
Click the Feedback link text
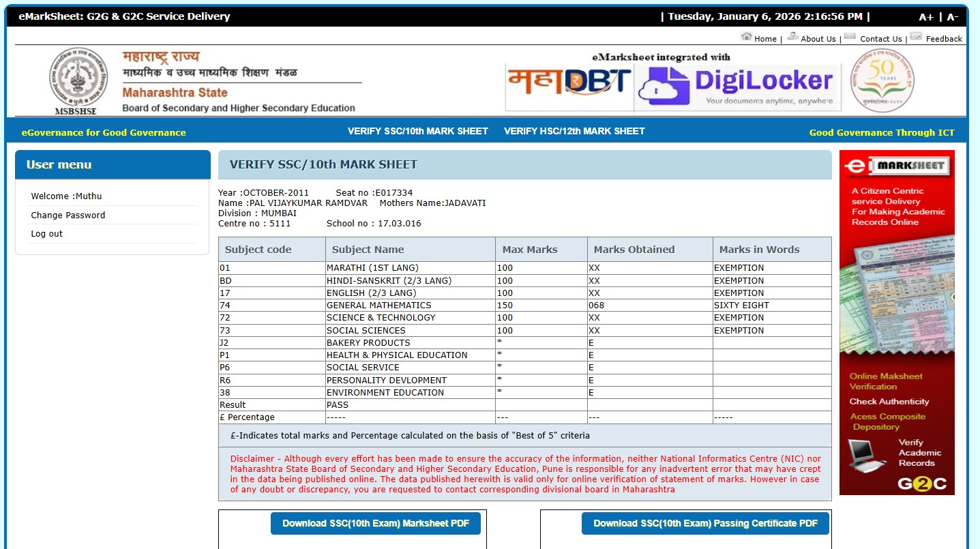tap(944, 39)
